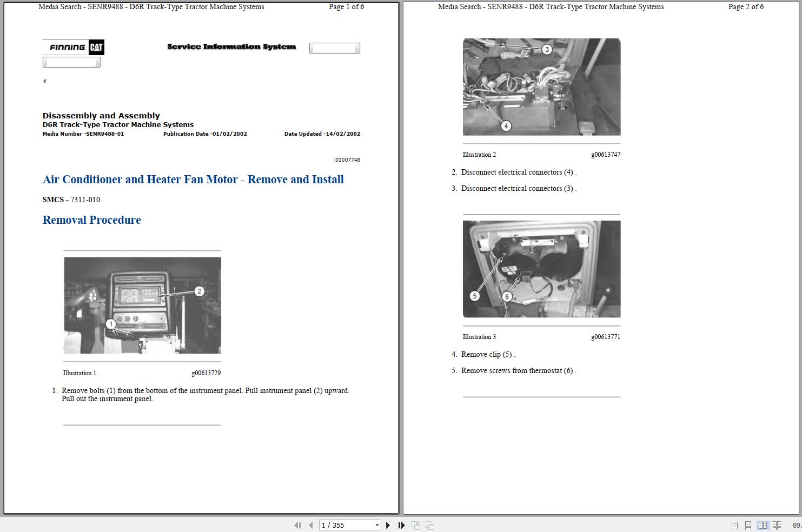This screenshot has height=532, width=802.
Task: Click the Service Information System title
Action: (x=231, y=46)
